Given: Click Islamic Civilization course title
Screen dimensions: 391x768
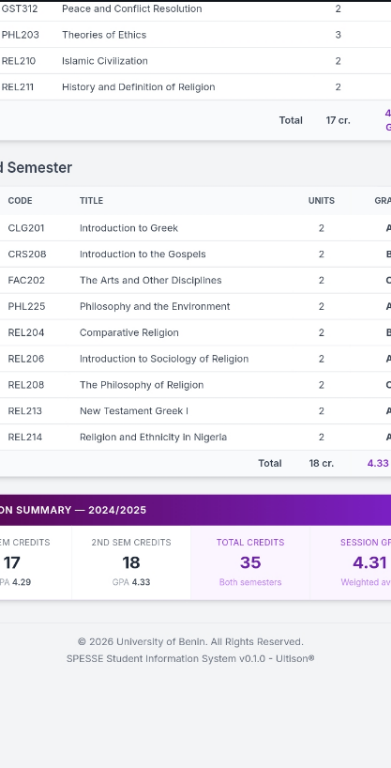Looking at the screenshot, I should click(x=105, y=61).
